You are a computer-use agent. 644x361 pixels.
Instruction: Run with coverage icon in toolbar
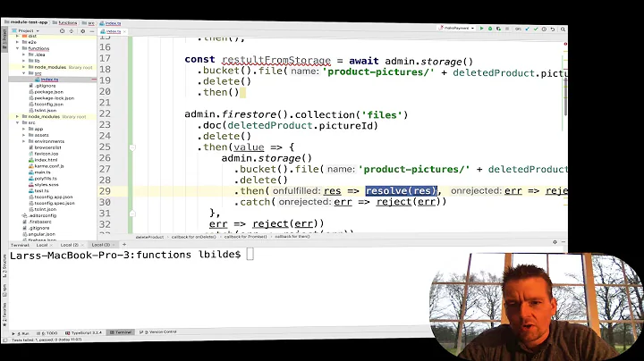(x=498, y=29)
